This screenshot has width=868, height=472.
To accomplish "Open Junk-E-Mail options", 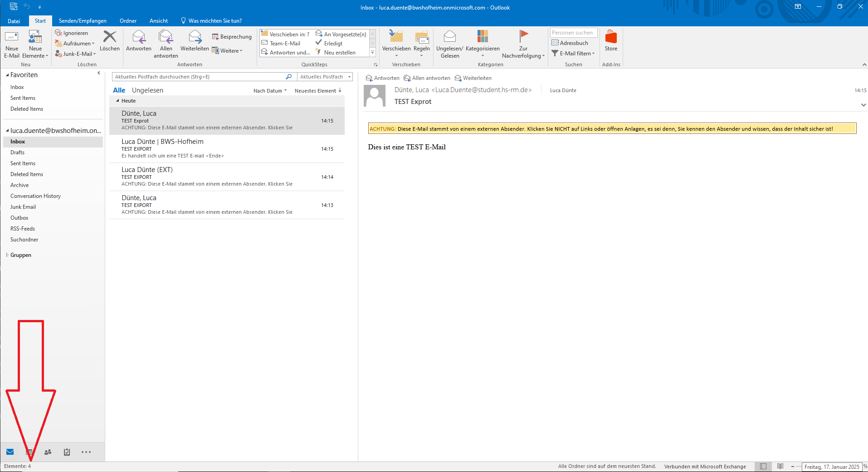I will click(x=76, y=54).
